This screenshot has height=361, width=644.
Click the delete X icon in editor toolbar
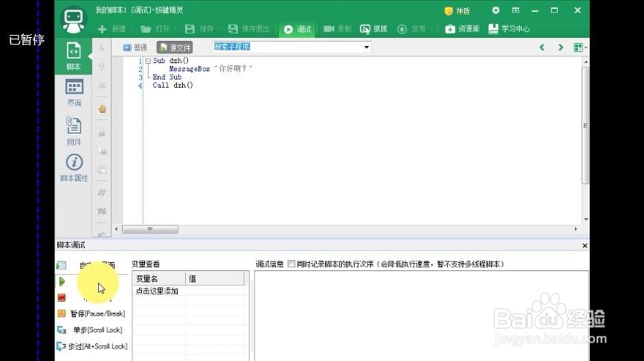[x=102, y=85]
